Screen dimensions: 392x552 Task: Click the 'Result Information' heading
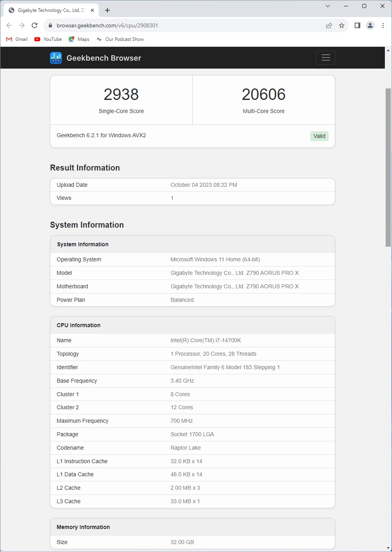coord(85,168)
